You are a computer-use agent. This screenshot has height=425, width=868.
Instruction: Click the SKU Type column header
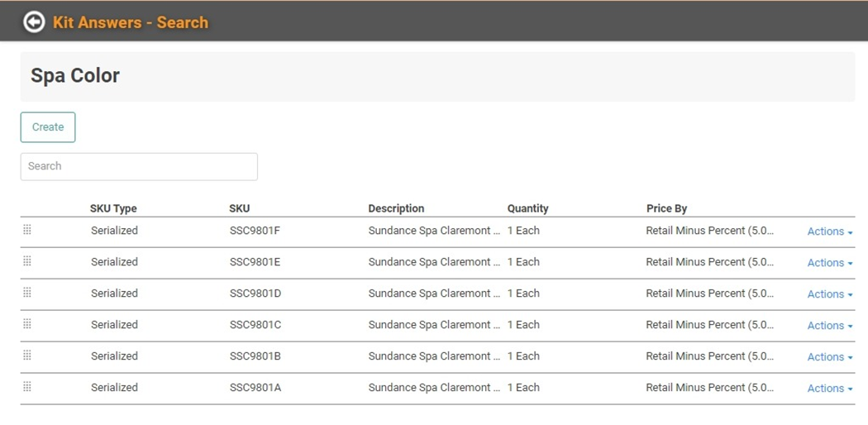click(x=113, y=208)
